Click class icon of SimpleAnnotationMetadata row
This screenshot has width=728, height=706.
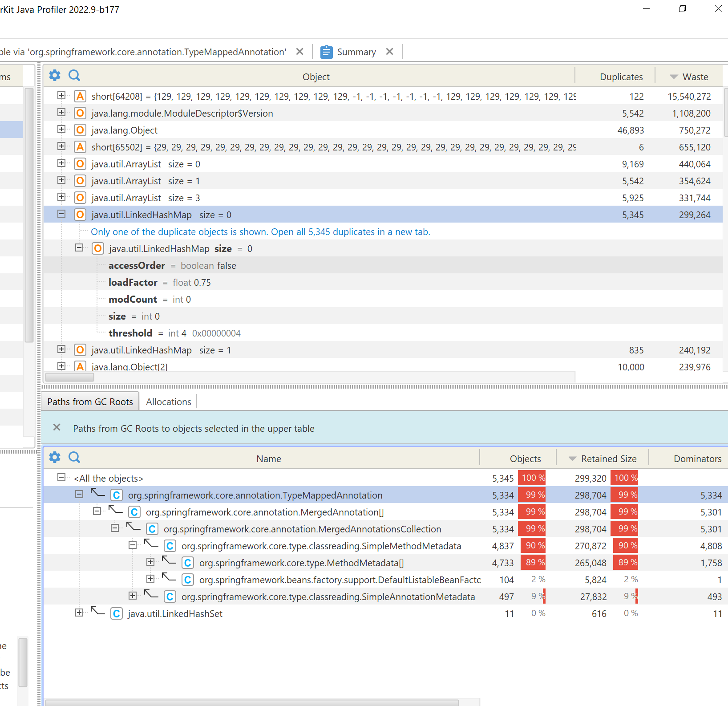(x=170, y=596)
